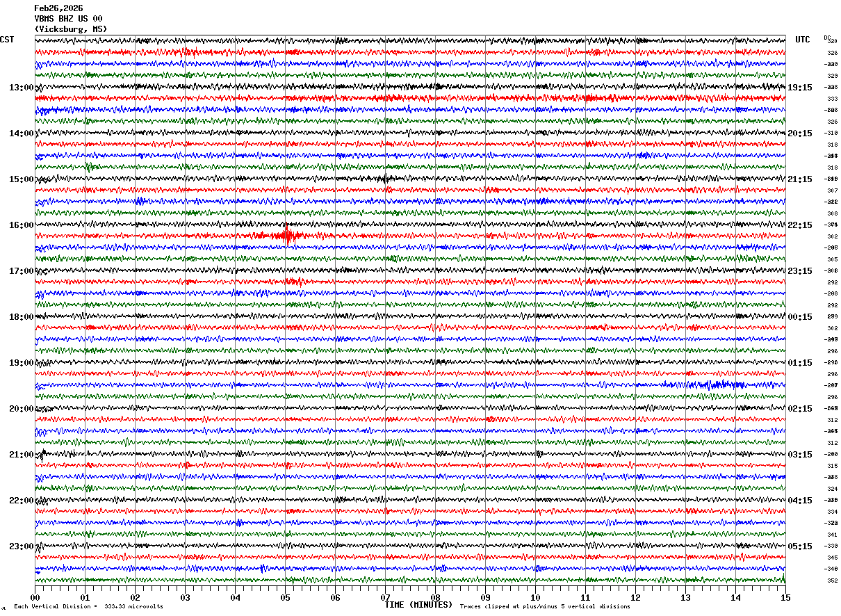The height and width of the screenshot is (616, 841).
Task: Click DC offset value 341
Action: coord(832,535)
